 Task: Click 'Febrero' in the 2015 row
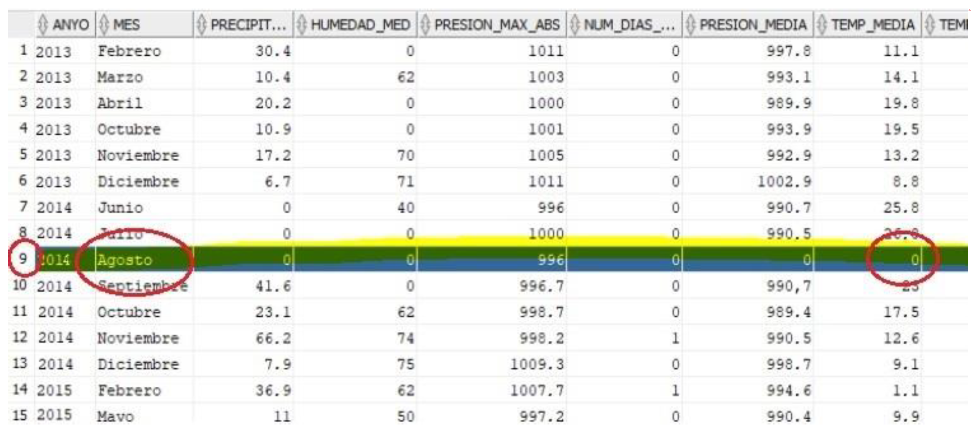129,391
